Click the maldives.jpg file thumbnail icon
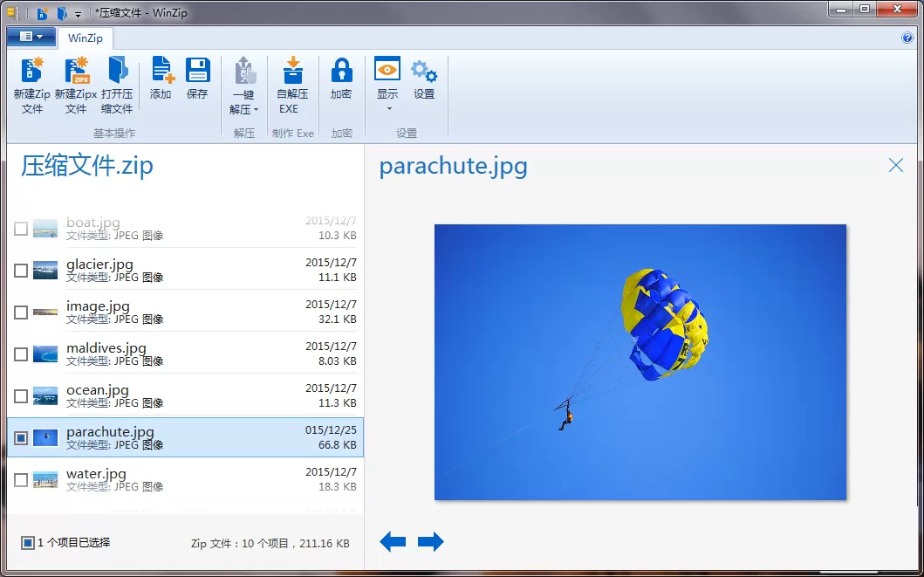The height and width of the screenshot is (577, 924). tap(45, 354)
